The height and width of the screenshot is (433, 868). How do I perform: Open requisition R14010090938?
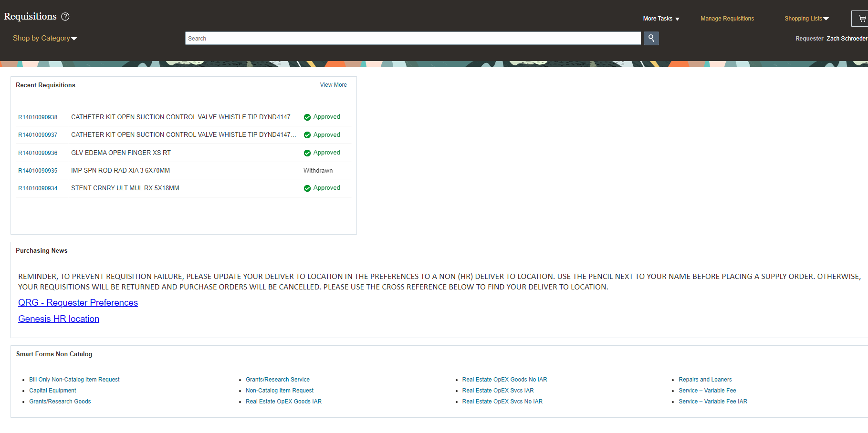click(x=38, y=117)
